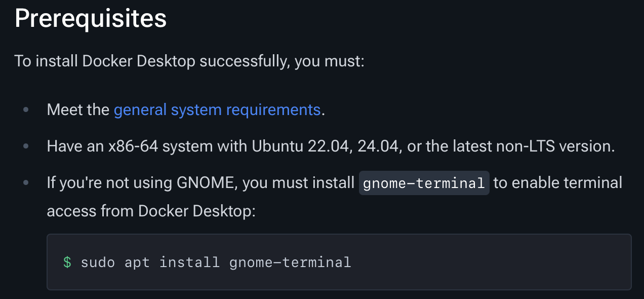
Task: Click the word install in the command
Action: [189, 262]
